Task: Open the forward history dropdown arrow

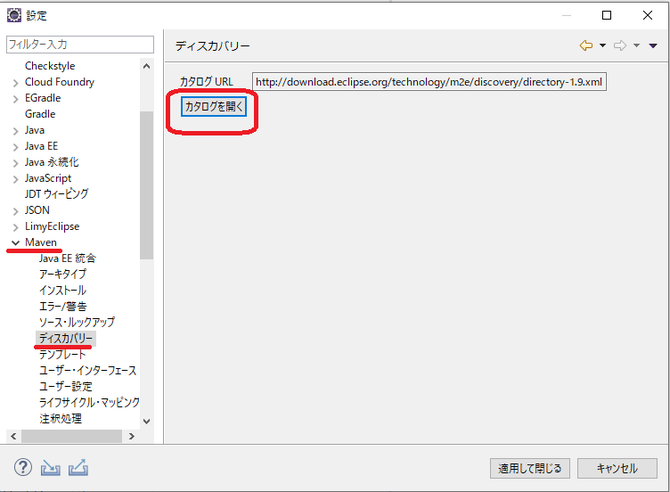Action: (637, 45)
